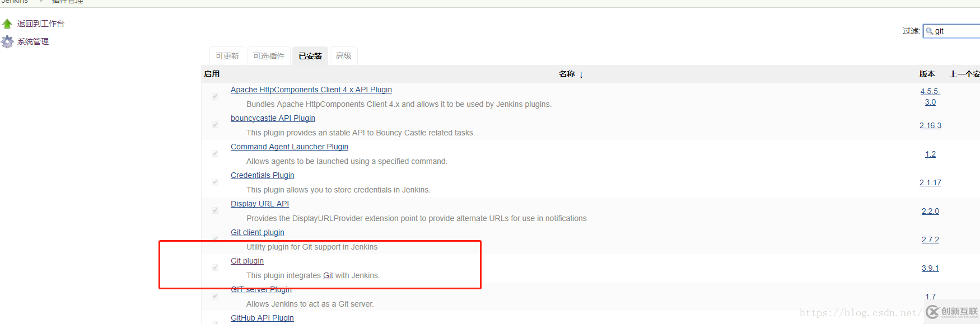
Task: Click Allows Jenkins to act as Git server text
Action: 310,304
